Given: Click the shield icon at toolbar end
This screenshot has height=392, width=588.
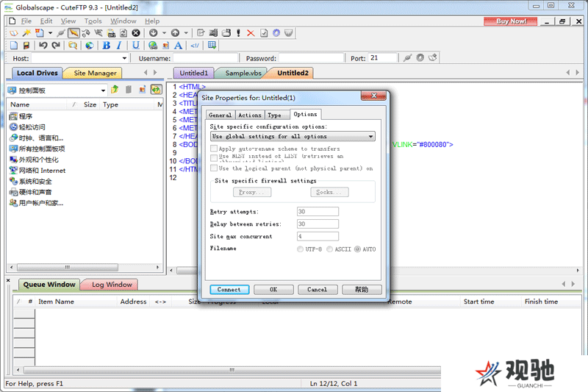Looking at the screenshot, I should click(x=288, y=33).
